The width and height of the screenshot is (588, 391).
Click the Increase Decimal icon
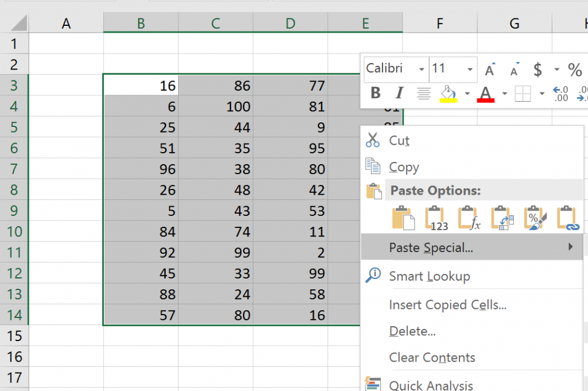pos(560,94)
